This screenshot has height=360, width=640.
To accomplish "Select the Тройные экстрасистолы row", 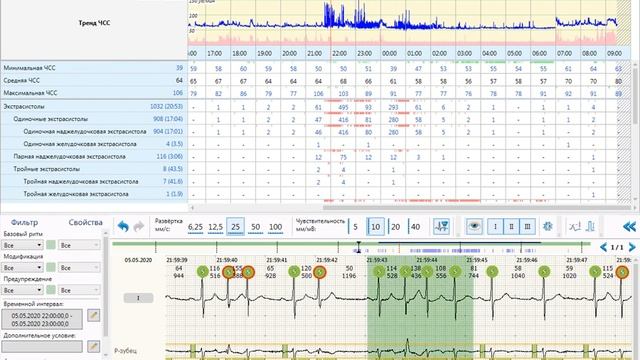I will click(x=94, y=169).
